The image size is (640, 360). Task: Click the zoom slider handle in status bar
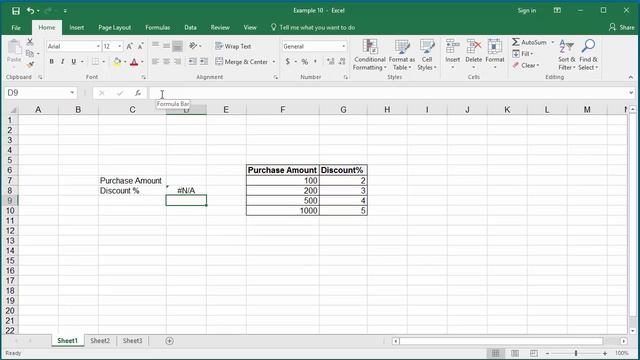click(576, 353)
